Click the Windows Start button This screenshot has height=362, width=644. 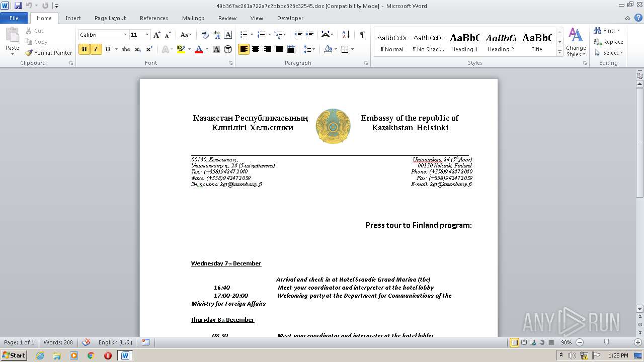(x=14, y=355)
